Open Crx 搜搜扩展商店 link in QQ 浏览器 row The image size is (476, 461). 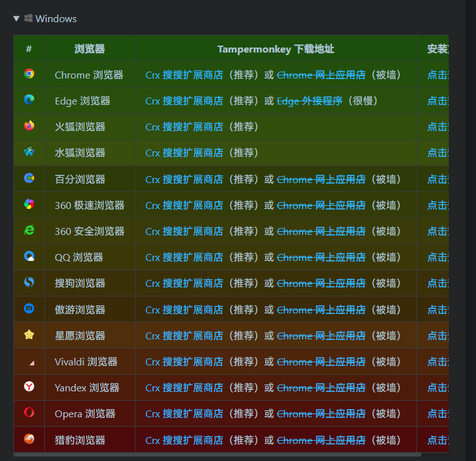[x=184, y=258]
